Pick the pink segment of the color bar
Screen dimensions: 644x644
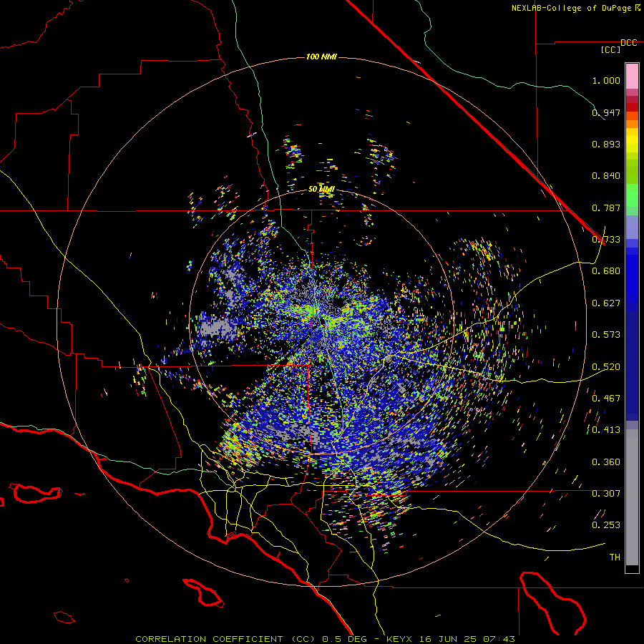click(x=632, y=76)
